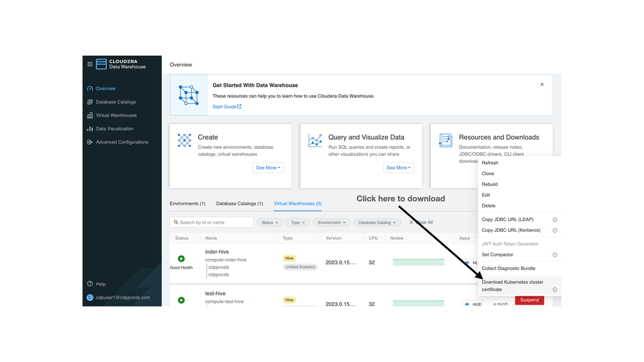
Task: Click the Clear All filters button
Action: point(421,222)
